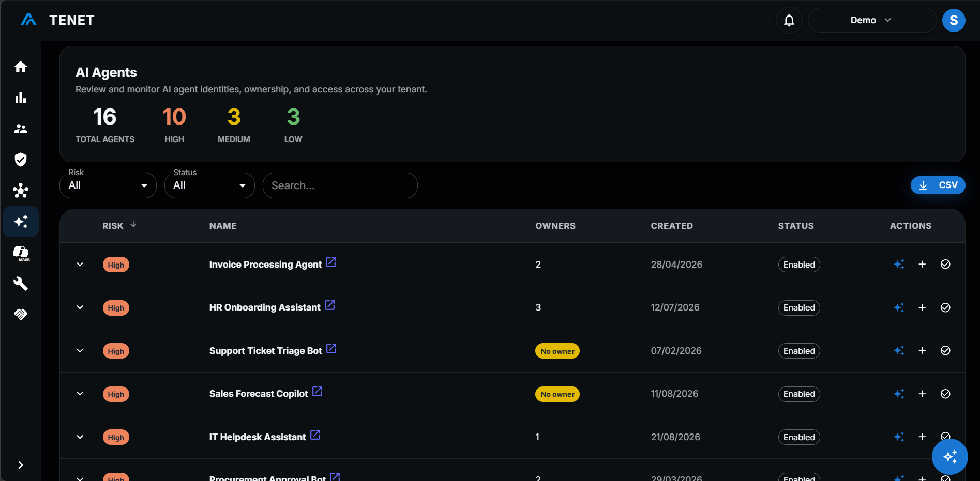This screenshot has height=481, width=980.
Task: Click the 10 HIGH agents count
Action: coord(174,125)
